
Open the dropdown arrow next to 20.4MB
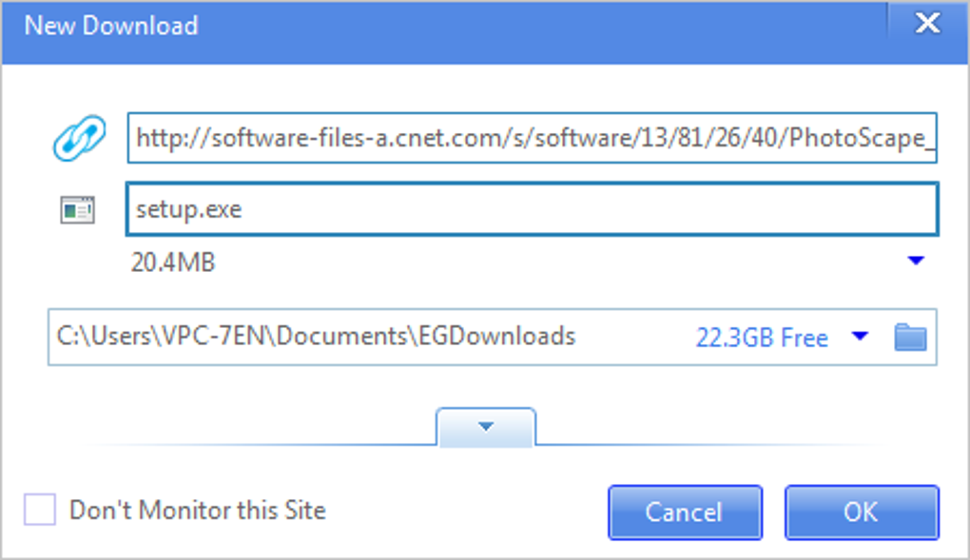(x=916, y=261)
